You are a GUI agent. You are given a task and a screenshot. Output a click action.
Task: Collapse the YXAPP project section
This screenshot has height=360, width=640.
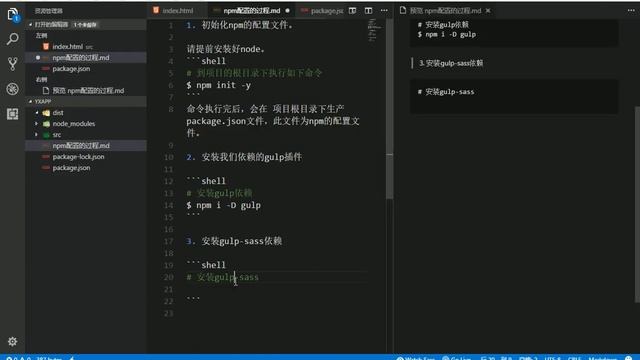(x=31, y=101)
